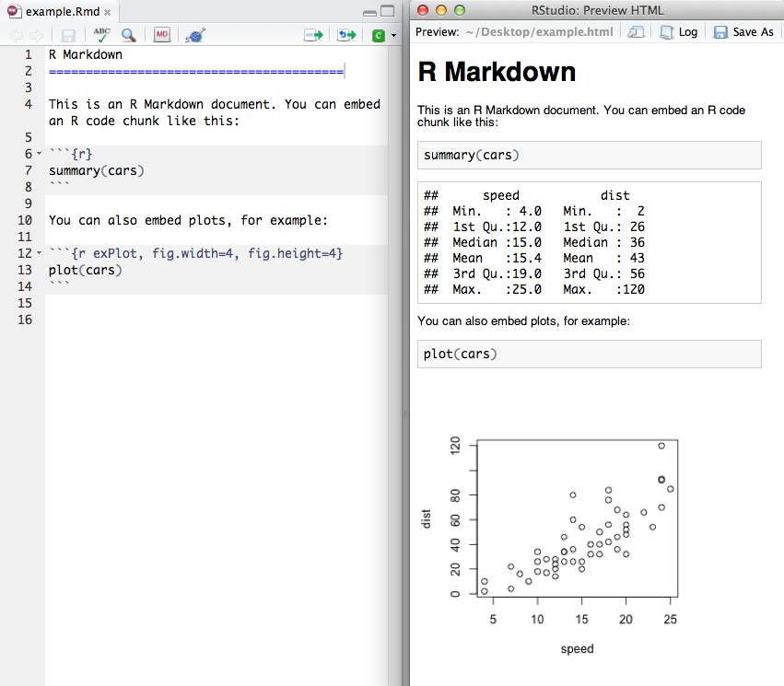
Task: Collapse the exPlot chunk at line 12
Action: (x=39, y=253)
